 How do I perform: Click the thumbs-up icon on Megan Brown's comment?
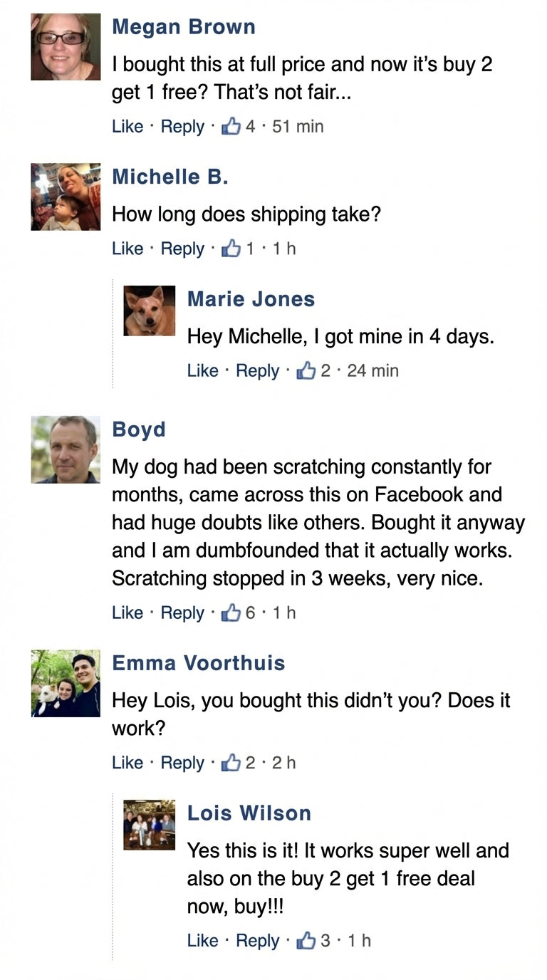(231, 127)
